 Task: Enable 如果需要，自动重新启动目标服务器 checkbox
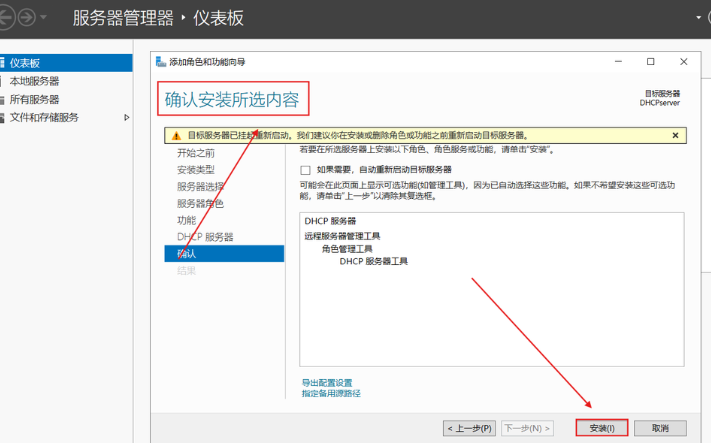tap(306, 170)
